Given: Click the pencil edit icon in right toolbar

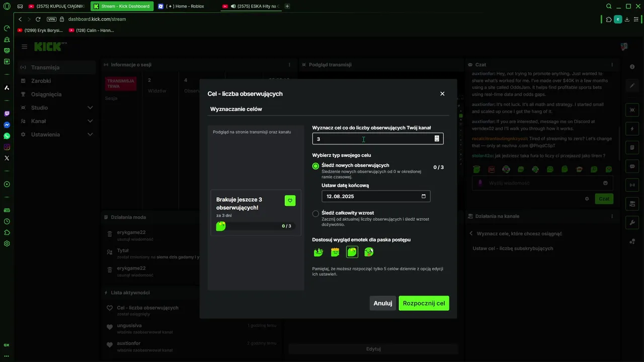Looking at the screenshot, I should click(x=632, y=85).
